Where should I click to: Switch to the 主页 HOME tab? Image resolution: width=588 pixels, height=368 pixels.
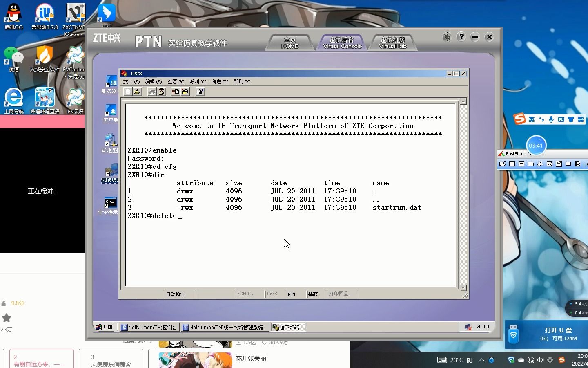[290, 43]
